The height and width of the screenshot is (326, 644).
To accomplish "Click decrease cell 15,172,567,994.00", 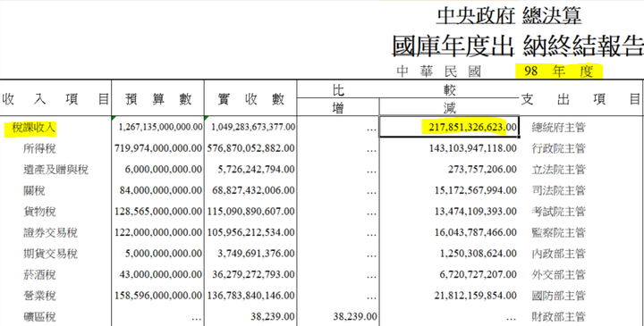I will click(476, 190).
